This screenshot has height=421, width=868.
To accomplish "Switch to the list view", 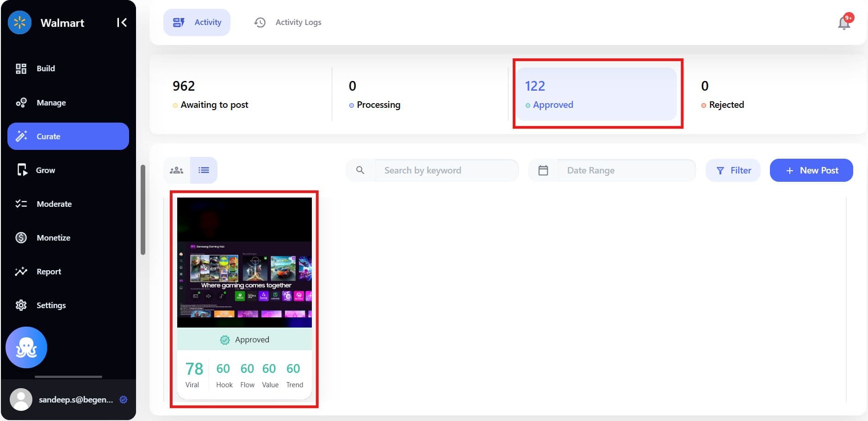I will tap(204, 170).
